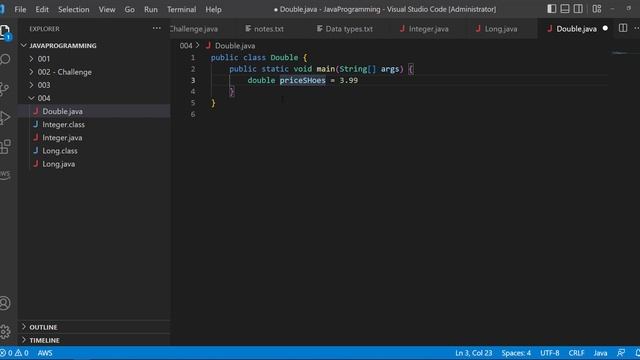640x360 pixels.
Task: Switch to the notes.txt tab
Action: 269,29
